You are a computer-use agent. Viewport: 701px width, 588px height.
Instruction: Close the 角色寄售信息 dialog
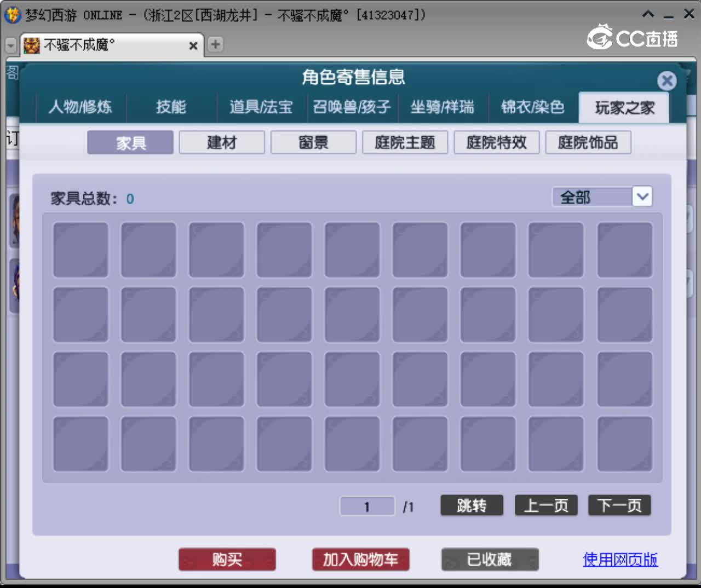point(666,81)
